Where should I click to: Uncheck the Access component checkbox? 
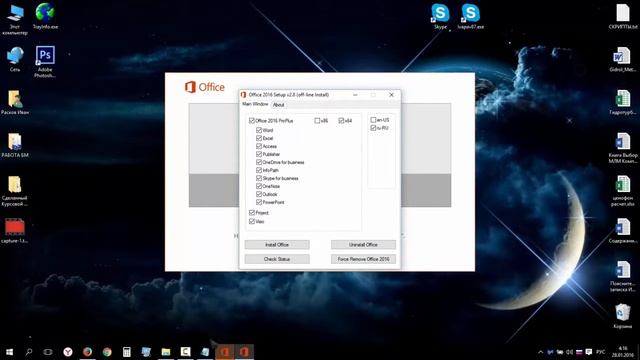point(259,146)
